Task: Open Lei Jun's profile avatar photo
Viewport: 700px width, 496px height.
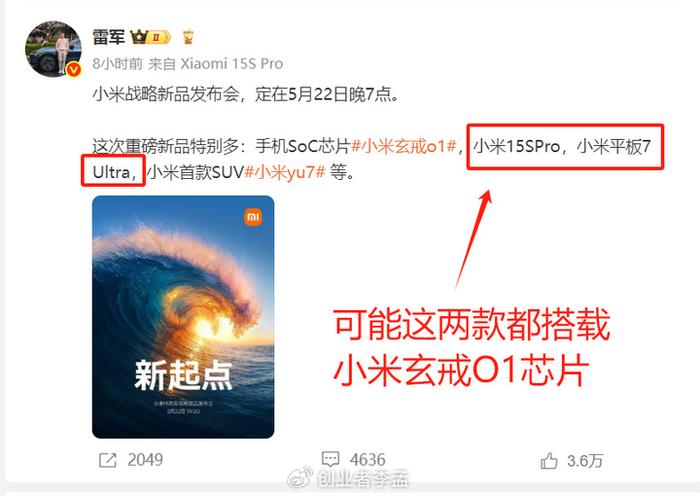Action: click(54, 49)
